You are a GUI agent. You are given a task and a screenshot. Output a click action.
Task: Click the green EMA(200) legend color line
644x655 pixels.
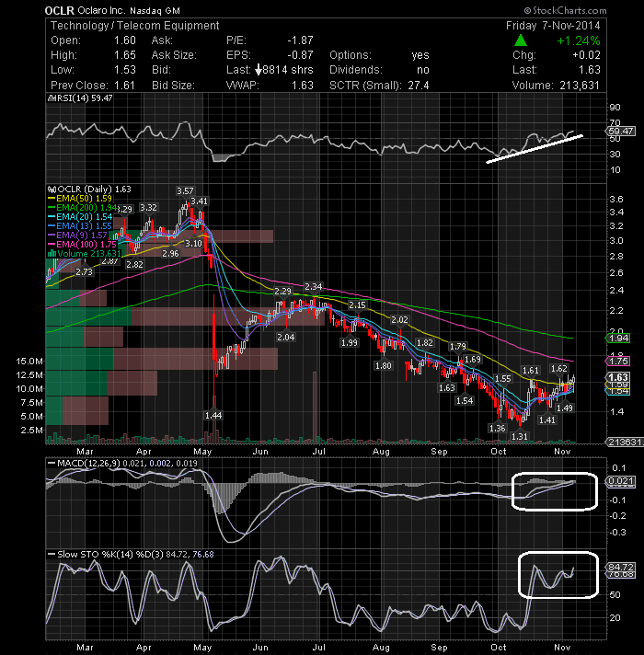pos(52,208)
